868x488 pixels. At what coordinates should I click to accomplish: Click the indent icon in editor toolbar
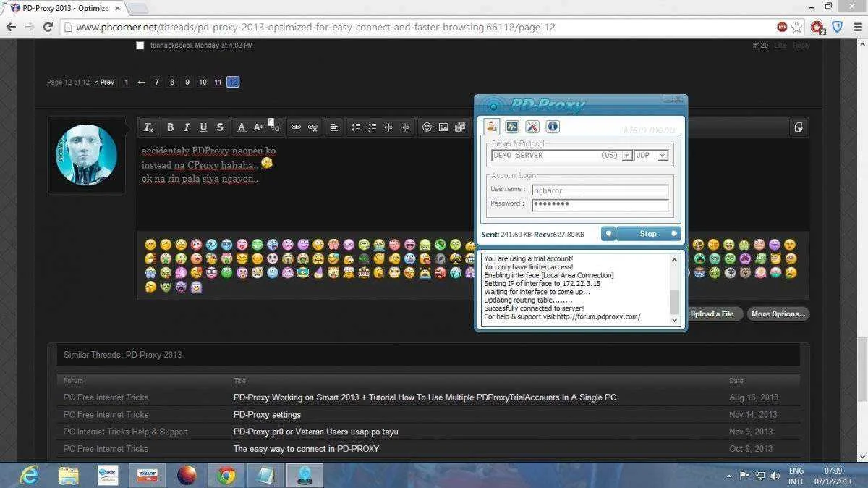pos(406,127)
